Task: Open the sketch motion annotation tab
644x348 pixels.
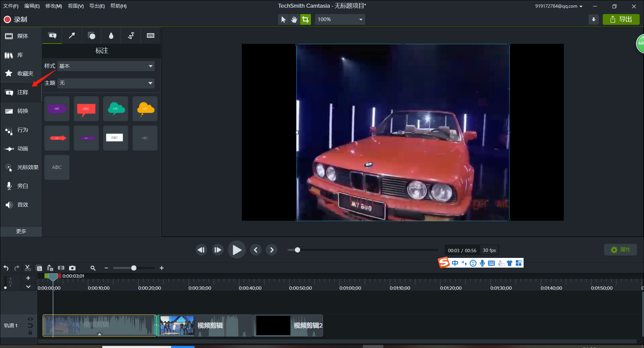Action: [x=131, y=36]
